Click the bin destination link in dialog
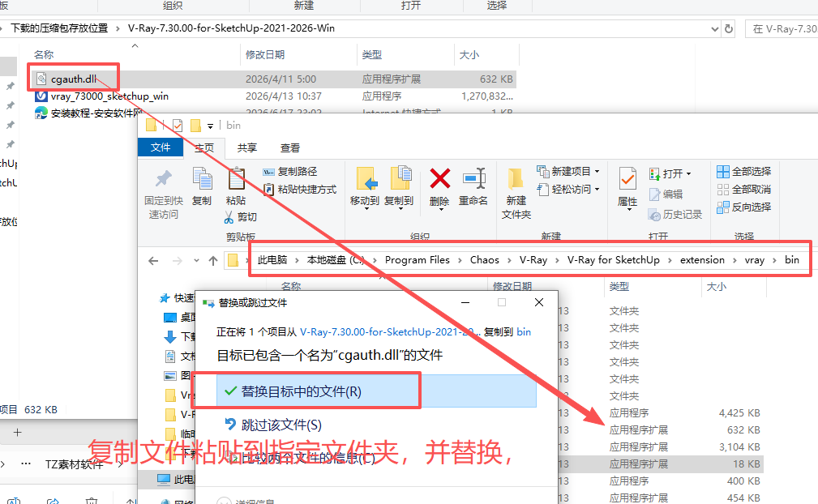Image resolution: width=818 pixels, height=504 pixels. click(524, 332)
